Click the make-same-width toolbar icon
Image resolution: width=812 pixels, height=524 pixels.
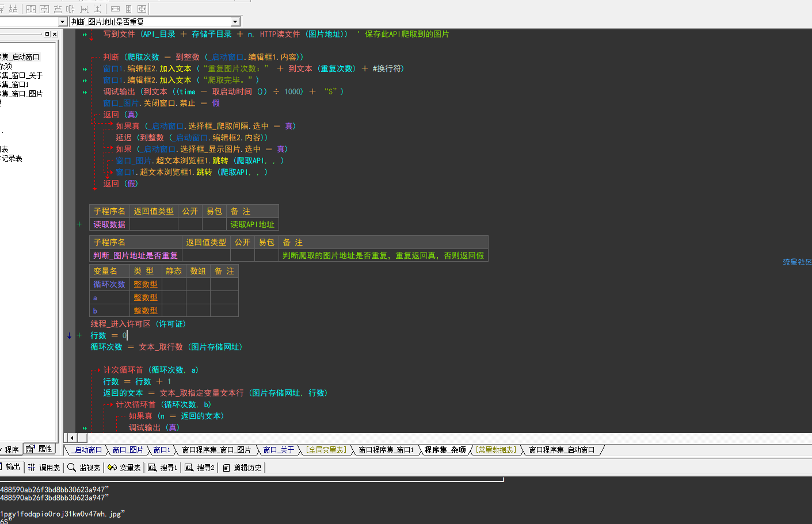click(x=115, y=9)
